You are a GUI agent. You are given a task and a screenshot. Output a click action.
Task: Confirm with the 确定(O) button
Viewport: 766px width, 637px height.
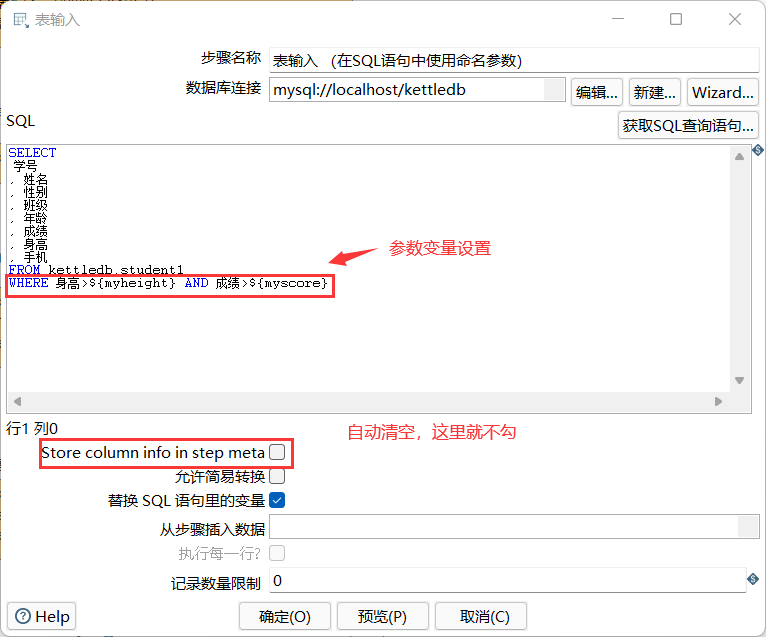click(x=285, y=616)
